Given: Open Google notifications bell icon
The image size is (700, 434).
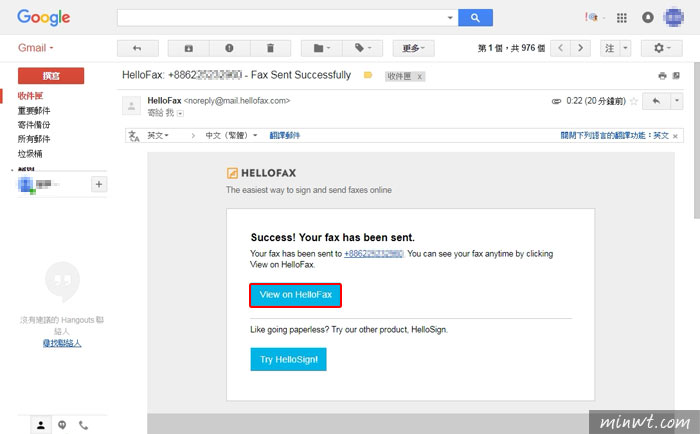Looking at the screenshot, I should click(x=648, y=18).
